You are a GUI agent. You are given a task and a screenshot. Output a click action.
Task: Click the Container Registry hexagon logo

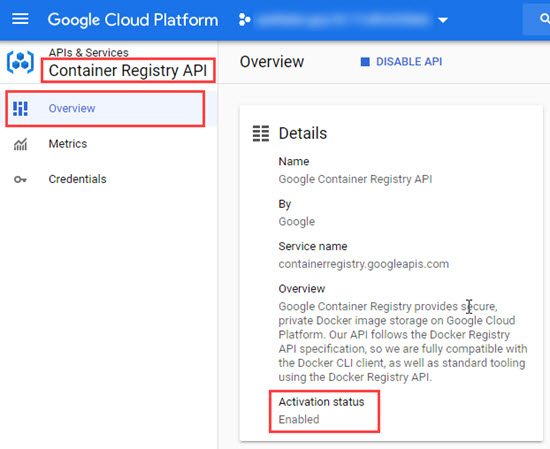[x=20, y=62]
